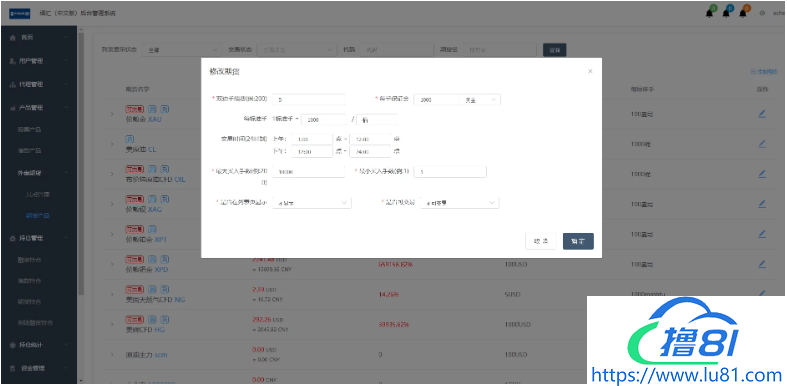Open the bell notification with green badge
The height and width of the screenshot is (386, 787).
coord(710,13)
